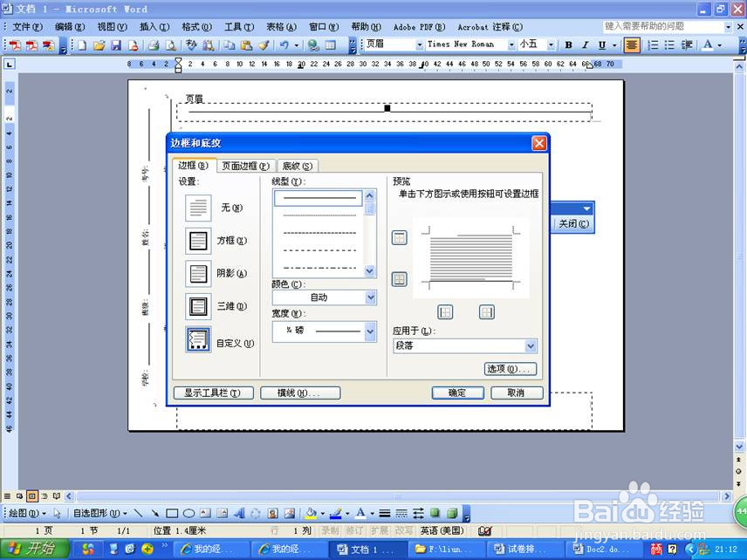Click the Spelling check toolbar icon
This screenshot has width=747, height=560.
coord(191,45)
